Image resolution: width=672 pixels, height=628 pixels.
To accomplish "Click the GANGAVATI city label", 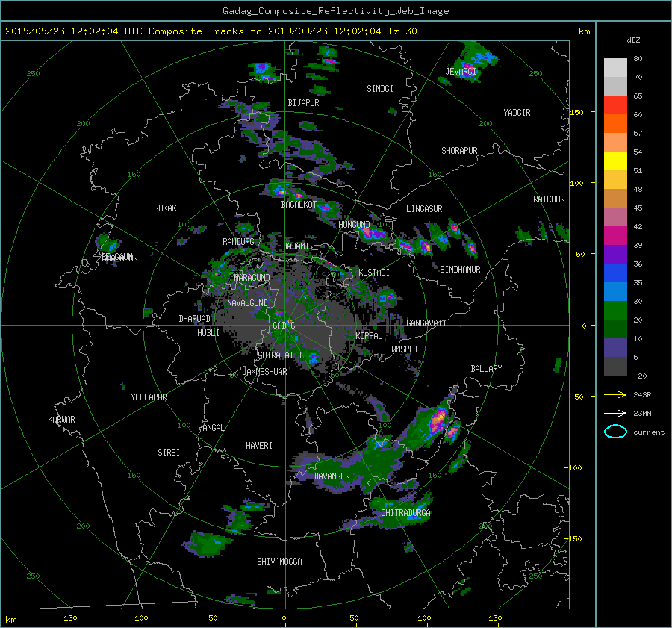I will pos(426,323).
